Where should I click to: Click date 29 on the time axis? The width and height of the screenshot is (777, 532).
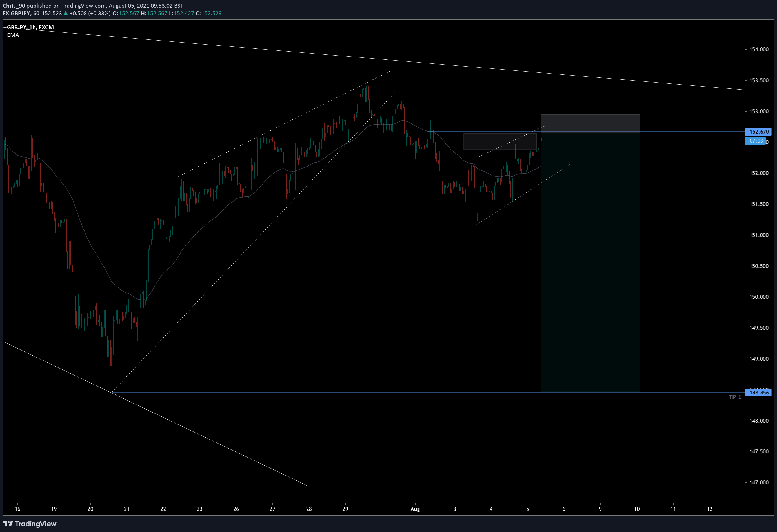click(345, 509)
